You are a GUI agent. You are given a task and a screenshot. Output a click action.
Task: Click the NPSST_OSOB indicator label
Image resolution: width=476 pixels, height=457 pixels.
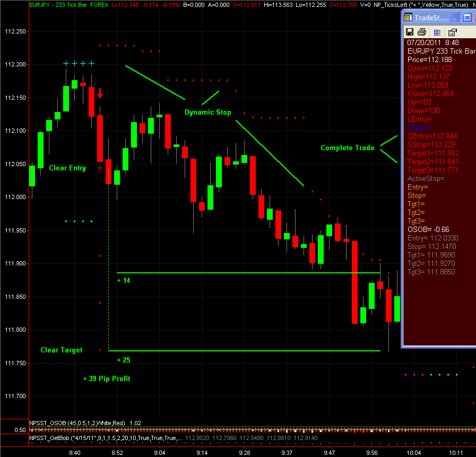77,423
